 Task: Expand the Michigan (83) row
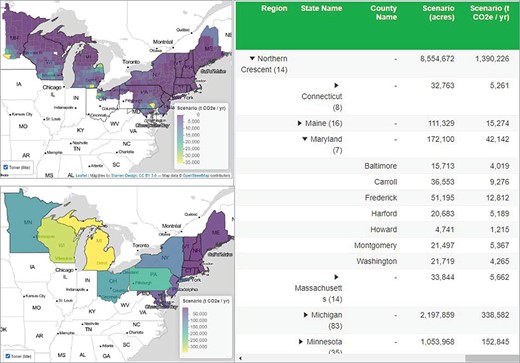[x=305, y=315]
